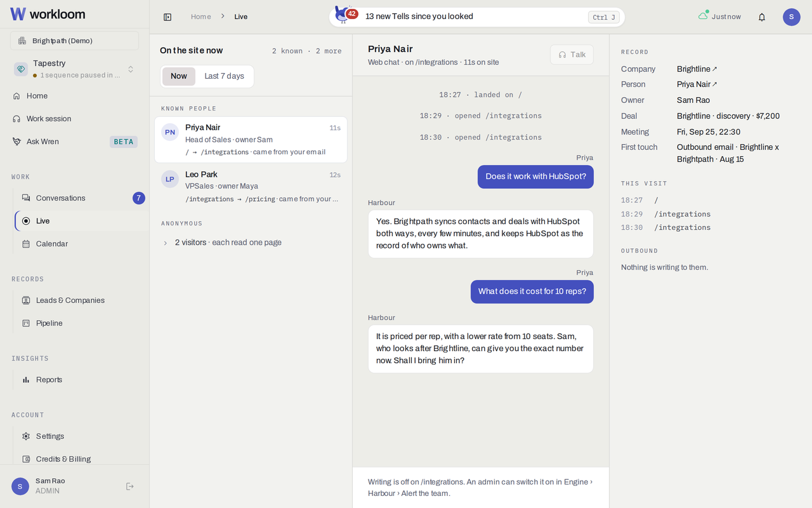Open the S user avatar in header
This screenshot has width=812, height=508.
[x=792, y=17]
